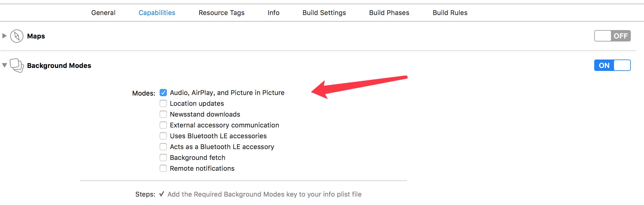
Task: Open the Build Settings tab
Action: 324,13
